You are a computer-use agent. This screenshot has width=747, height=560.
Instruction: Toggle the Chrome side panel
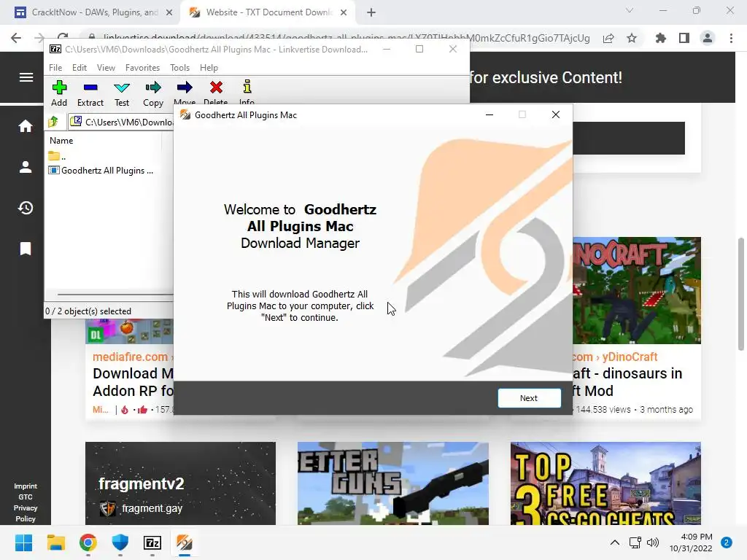pos(684,38)
